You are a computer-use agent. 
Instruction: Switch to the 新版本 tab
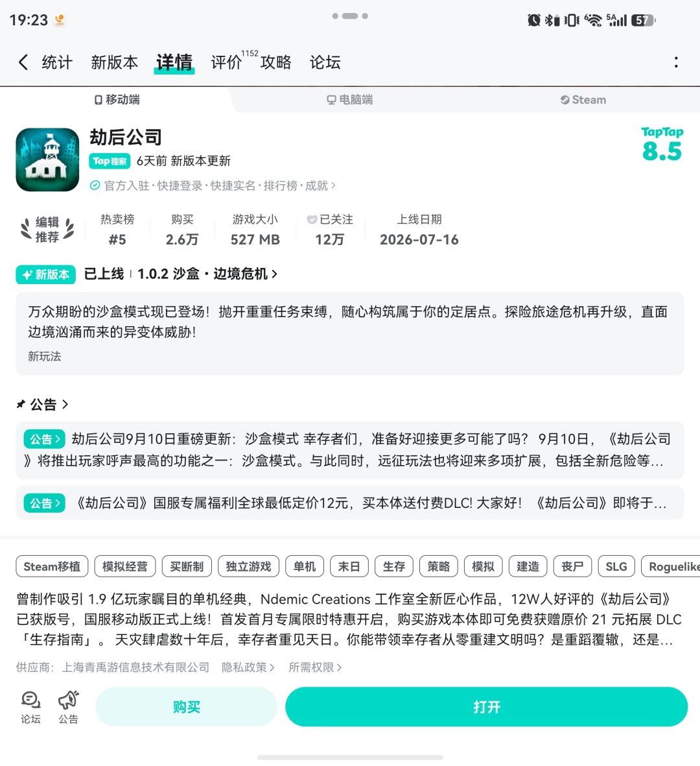tap(114, 62)
